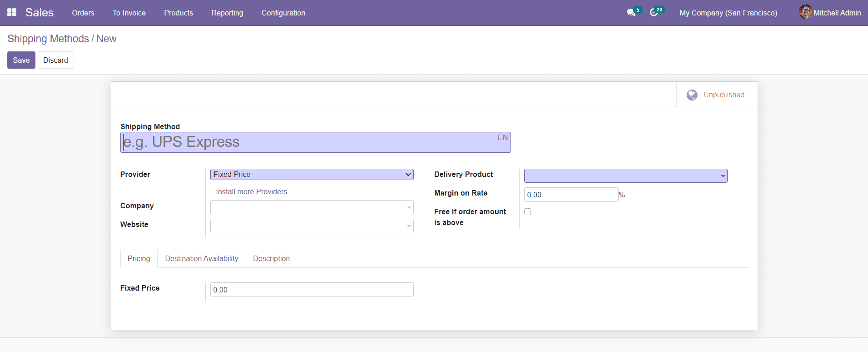This screenshot has width=868, height=352.
Task: Switch to Destination Availability tab
Action: 201,258
